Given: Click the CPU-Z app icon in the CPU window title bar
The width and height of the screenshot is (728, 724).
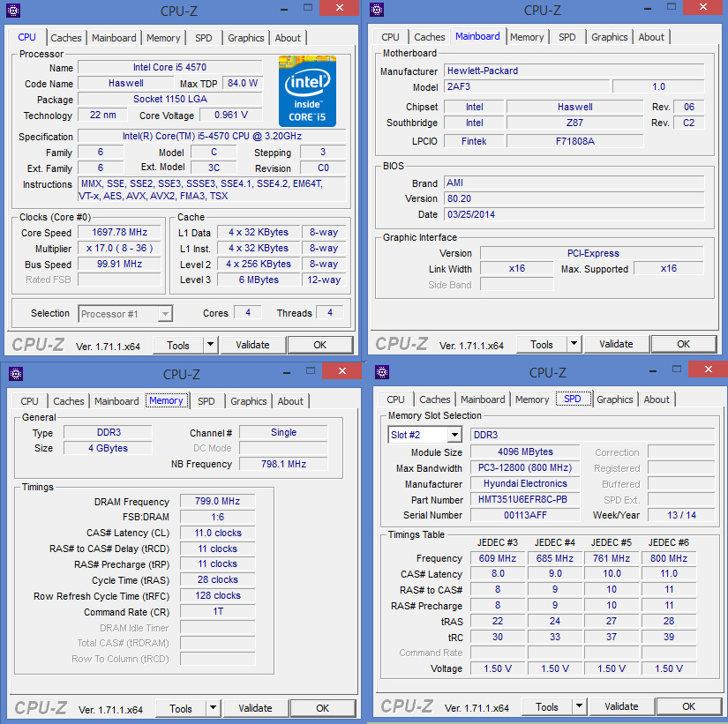Looking at the screenshot, I should [13, 11].
